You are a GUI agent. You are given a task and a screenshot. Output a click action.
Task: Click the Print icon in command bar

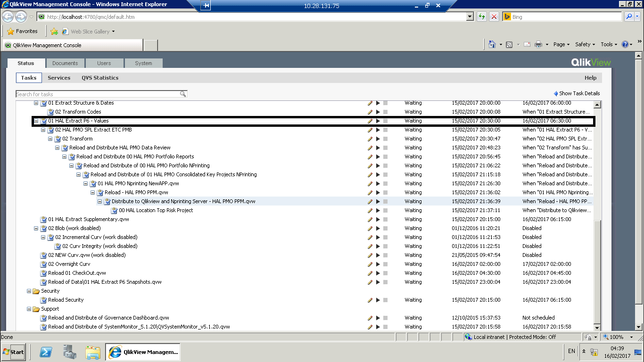(x=538, y=44)
